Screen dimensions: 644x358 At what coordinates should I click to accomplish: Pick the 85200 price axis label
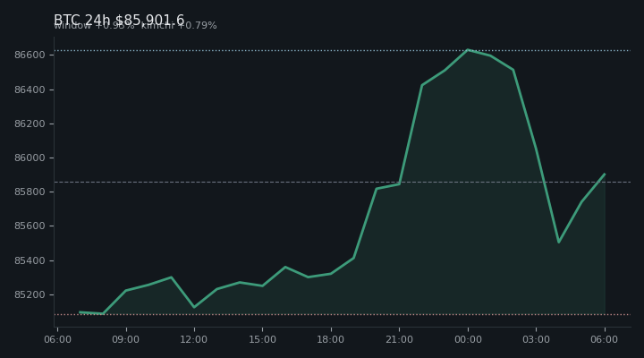(30, 294)
